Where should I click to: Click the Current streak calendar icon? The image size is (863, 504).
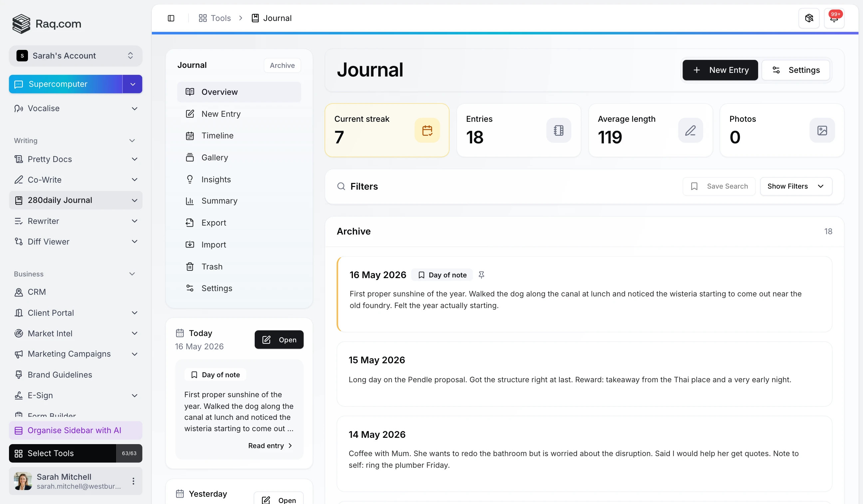[x=427, y=130]
